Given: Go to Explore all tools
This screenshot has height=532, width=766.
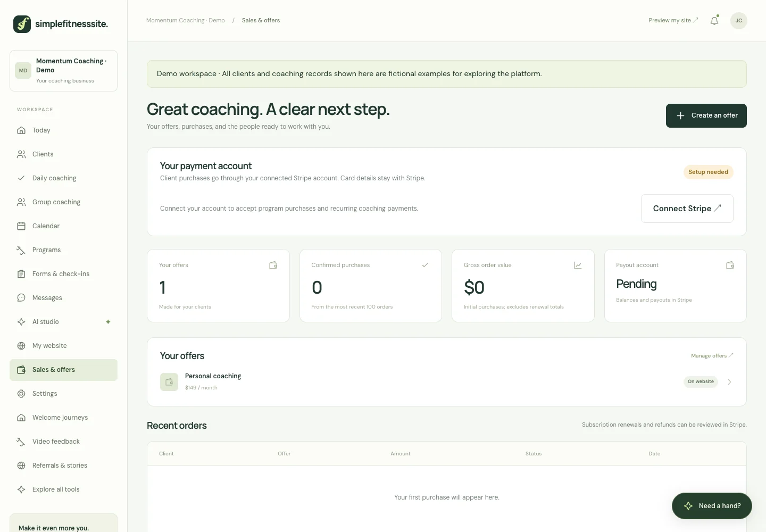Looking at the screenshot, I should tap(63, 489).
